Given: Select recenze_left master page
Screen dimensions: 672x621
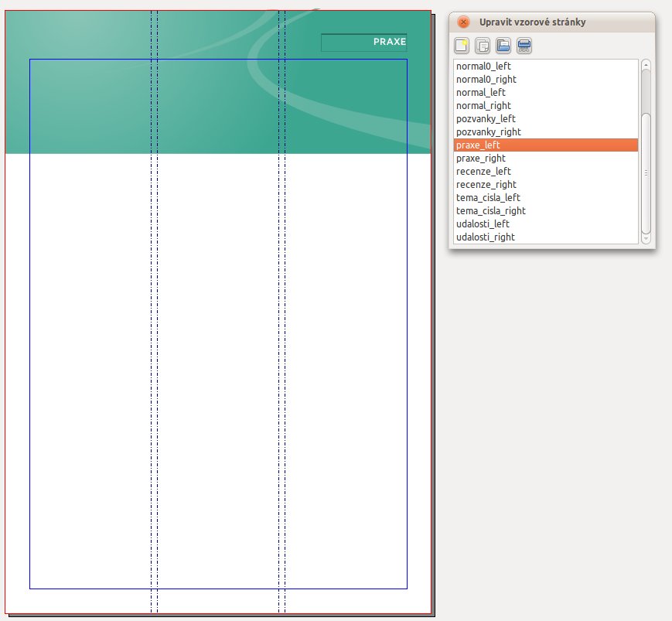Looking at the screenshot, I should tap(546, 172).
